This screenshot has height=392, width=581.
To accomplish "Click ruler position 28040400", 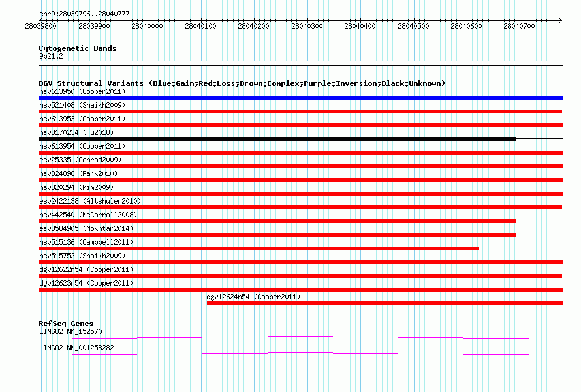I will pos(360,26).
